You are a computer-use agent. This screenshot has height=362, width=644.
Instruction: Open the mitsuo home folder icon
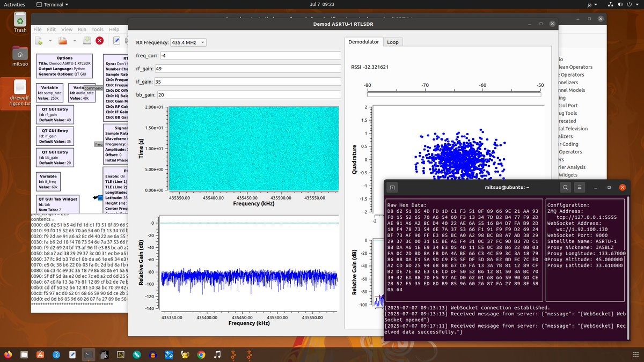[20, 57]
